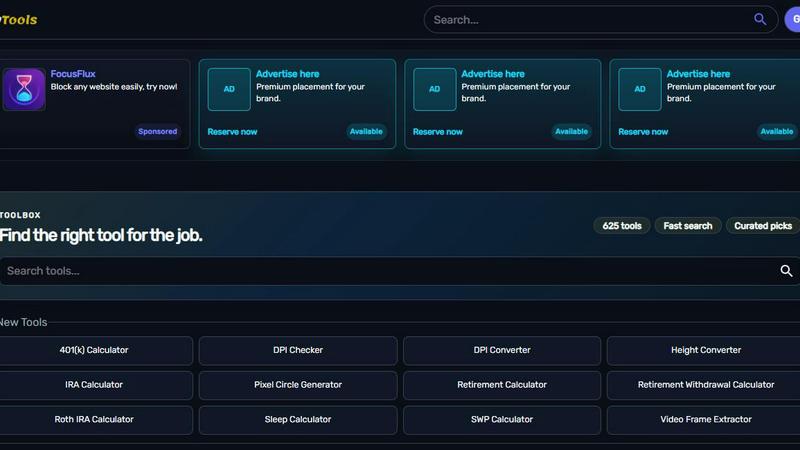The width and height of the screenshot is (800, 450).
Task: Click the toolbox search magnifier icon
Action: pyautogui.click(x=786, y=271)
